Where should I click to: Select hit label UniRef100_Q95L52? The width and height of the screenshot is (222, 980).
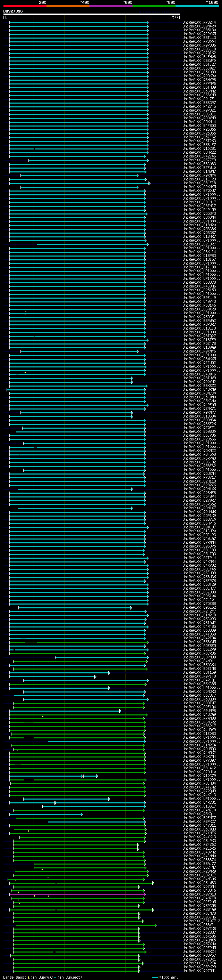199,608
